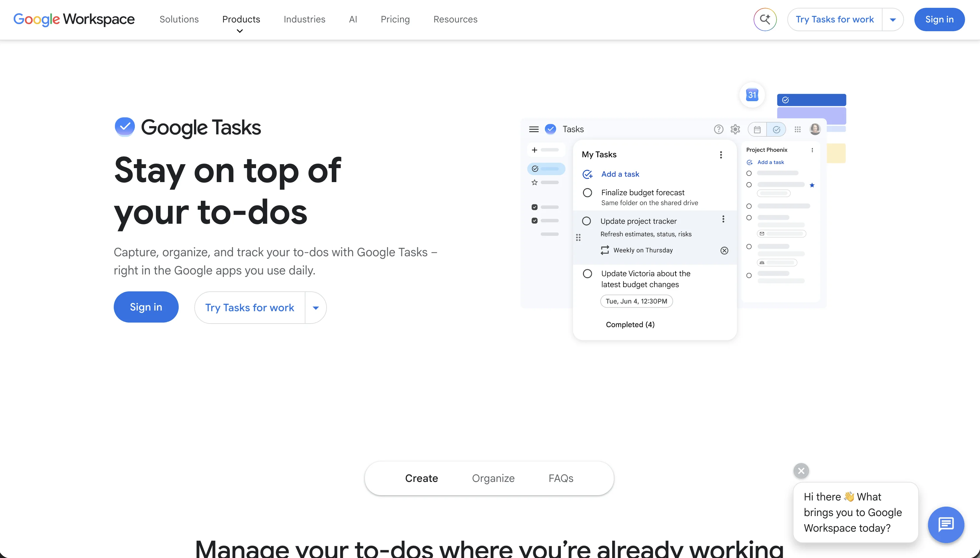Click the yellow calendar event block
This screenshot has width=980, height=558.
pyautogui.click(x=836, y=153)
